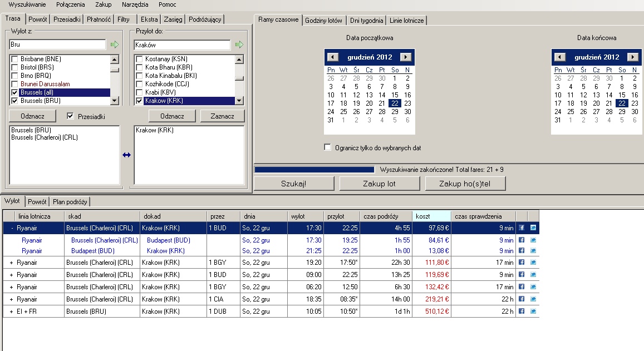Collapse the 97,69 € Ryanair itinerary
644x351 pixels.
[x=12, y=228]
